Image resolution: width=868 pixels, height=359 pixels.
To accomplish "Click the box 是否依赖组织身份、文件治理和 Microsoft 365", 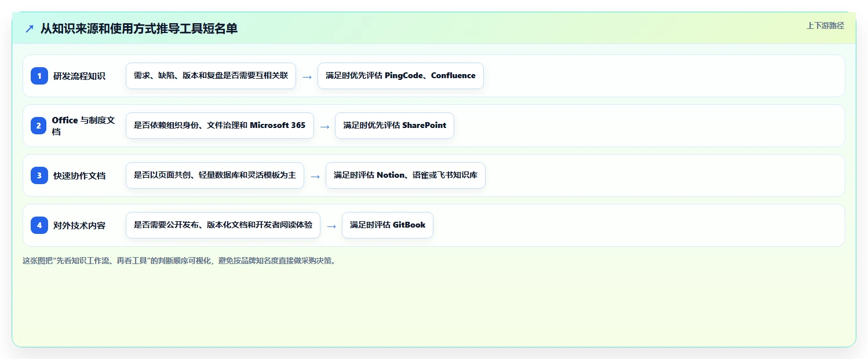I will 220,126.
